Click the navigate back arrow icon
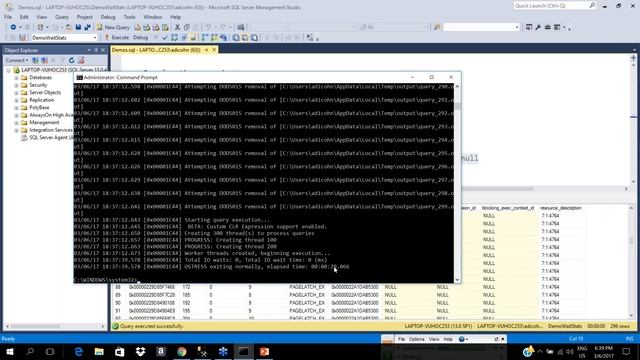The image size is (640, 360). (x=13, y=27)
